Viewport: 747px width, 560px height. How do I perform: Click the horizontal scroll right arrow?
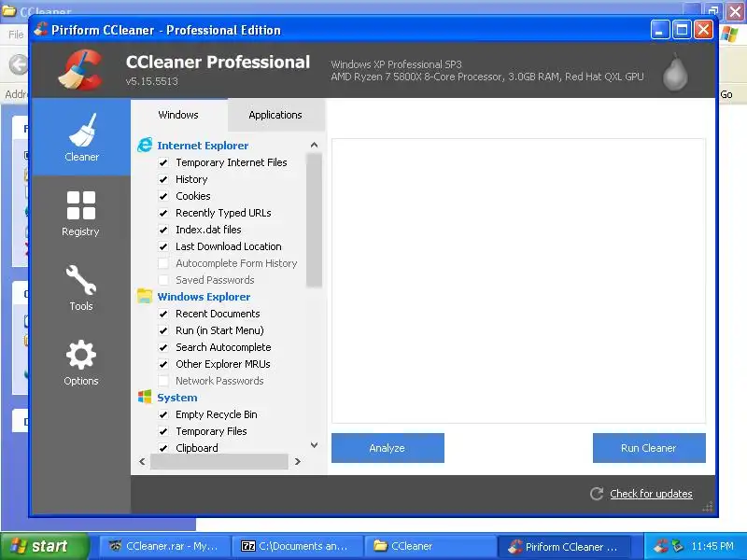click(298, 461)
